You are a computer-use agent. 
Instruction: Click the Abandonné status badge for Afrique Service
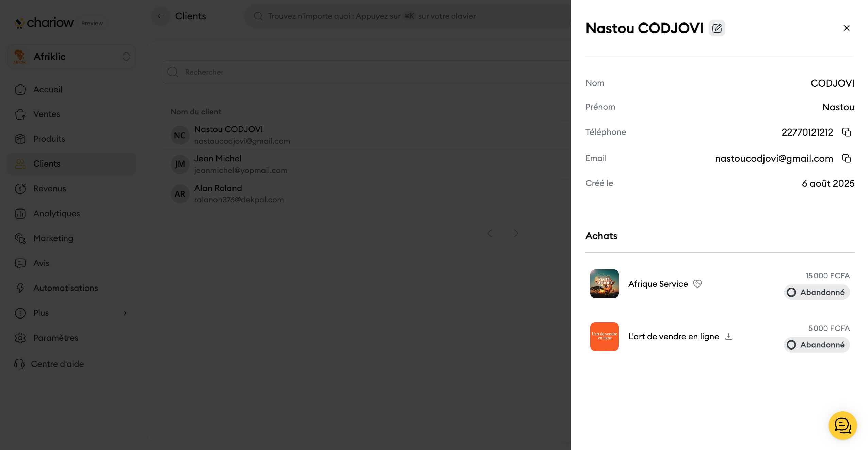[816, 292]
